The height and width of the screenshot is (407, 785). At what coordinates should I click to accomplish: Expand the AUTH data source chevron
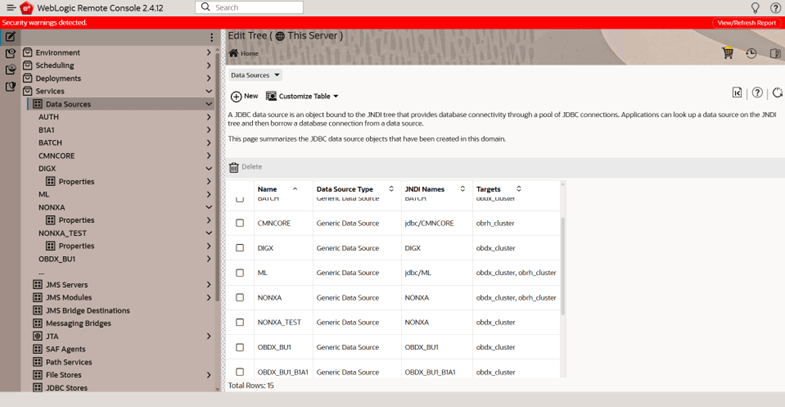coord(209,117)
